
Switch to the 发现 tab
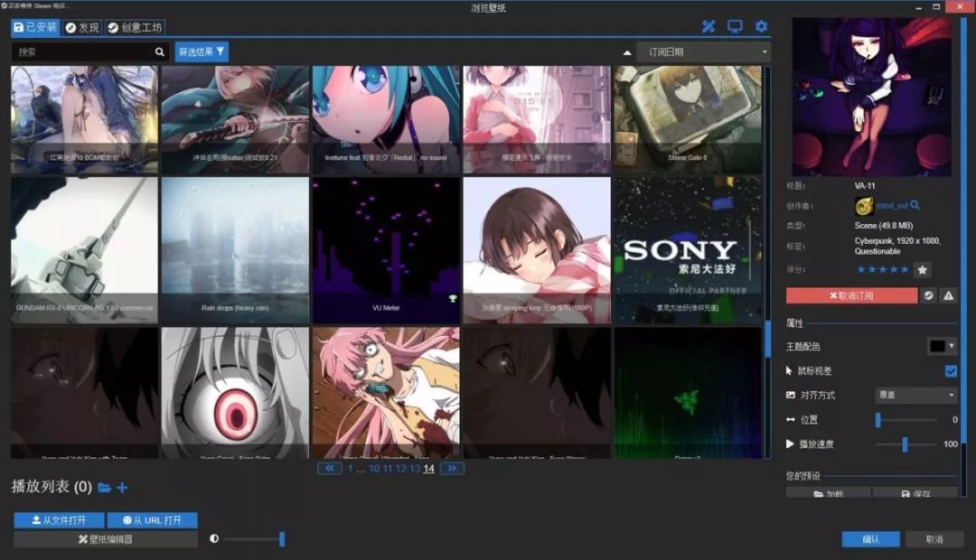tap(82, 27)
